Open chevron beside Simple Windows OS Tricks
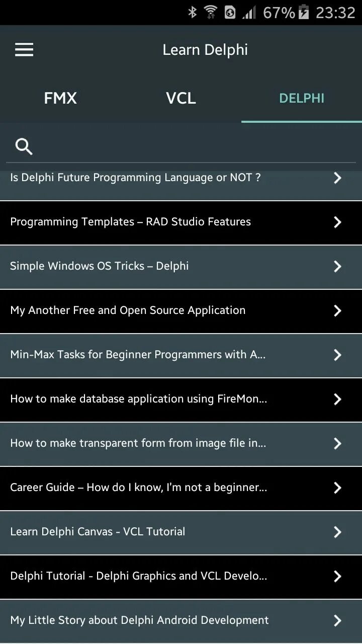 pos(337,266)
